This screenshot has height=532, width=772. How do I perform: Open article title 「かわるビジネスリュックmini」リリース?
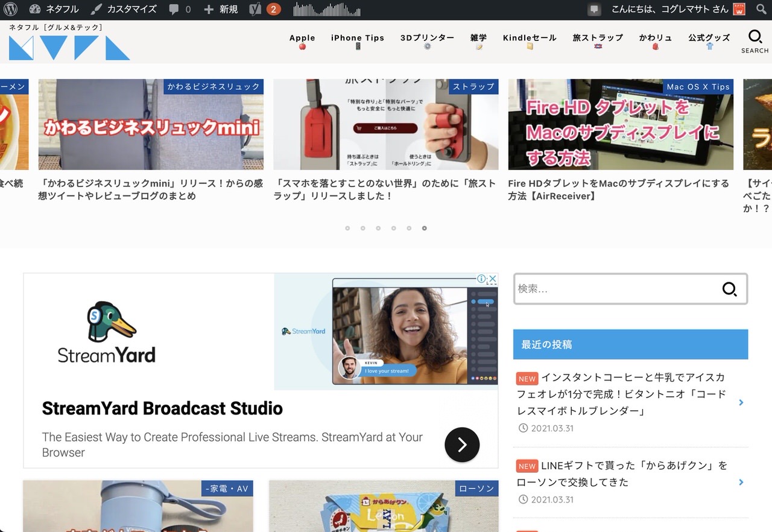pos(151,189)
